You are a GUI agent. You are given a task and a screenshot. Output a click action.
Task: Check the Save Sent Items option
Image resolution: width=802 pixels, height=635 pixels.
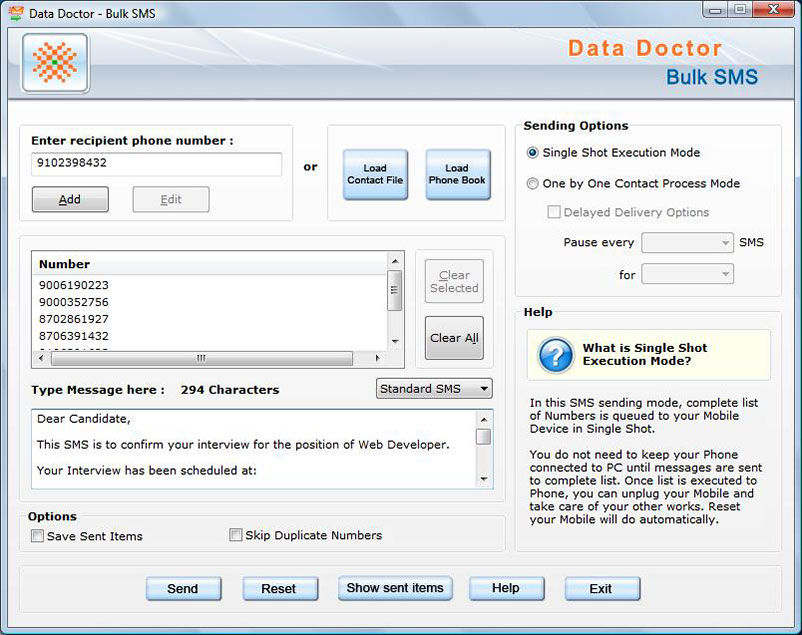point(37,536)
